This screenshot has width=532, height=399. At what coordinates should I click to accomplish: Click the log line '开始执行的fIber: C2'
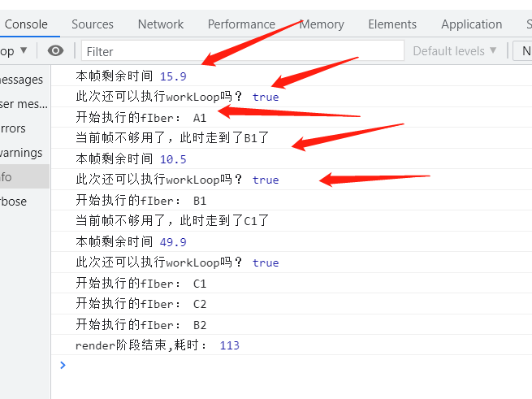[141, 304]
